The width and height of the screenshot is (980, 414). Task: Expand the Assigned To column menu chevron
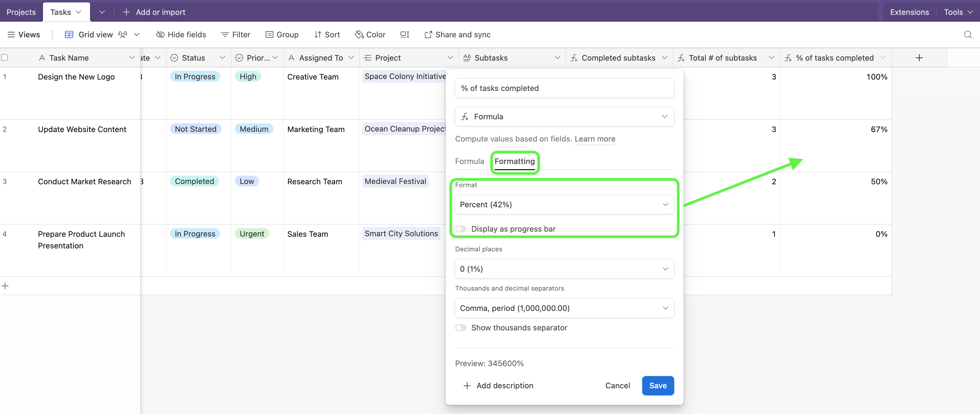click(x=351, y=58)
